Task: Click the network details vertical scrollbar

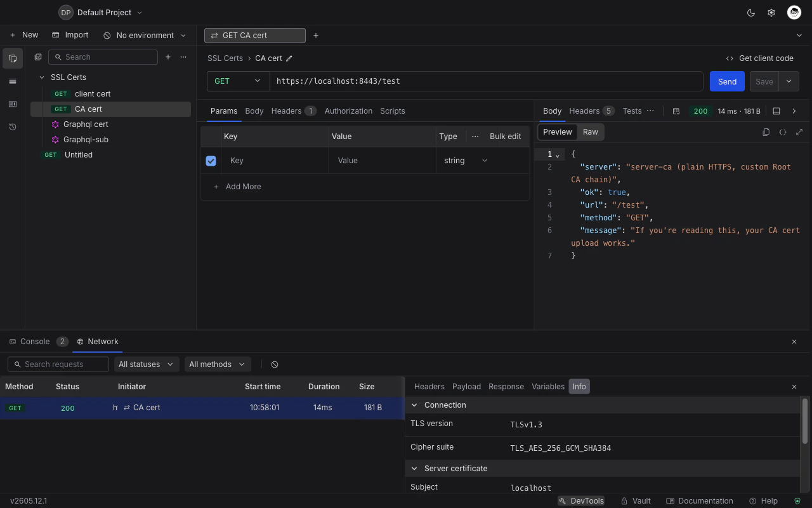Action: [805, 421]
